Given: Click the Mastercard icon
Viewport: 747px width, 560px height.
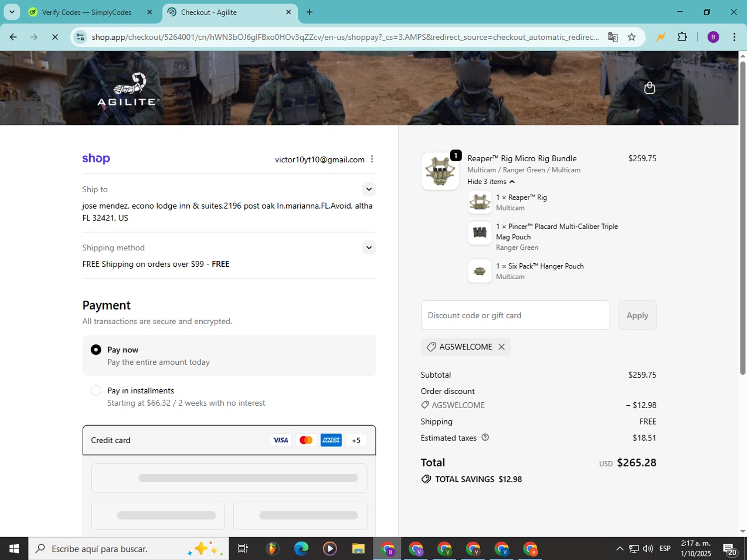Looking at the screenshot, I should pyautogui.click(x=306, y=440).
